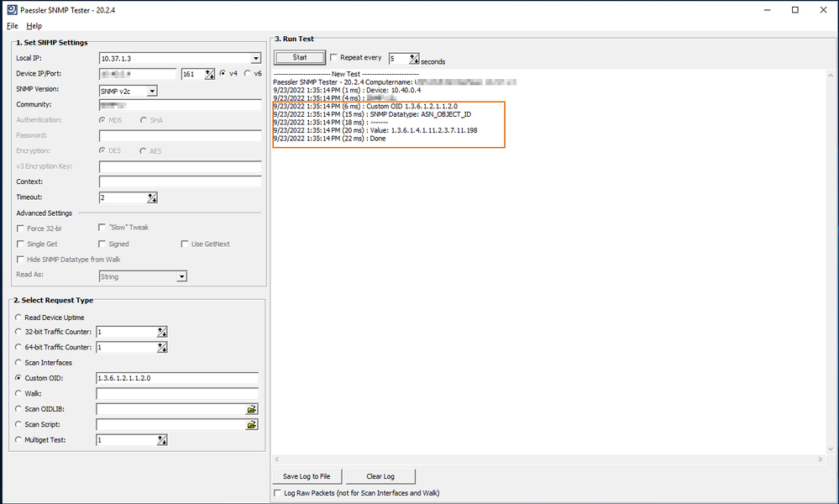Image resolution: width=839 pixels, height=504 pixels.
Task: Click the Scan Script folder browse icon
Action: point(251,425)
